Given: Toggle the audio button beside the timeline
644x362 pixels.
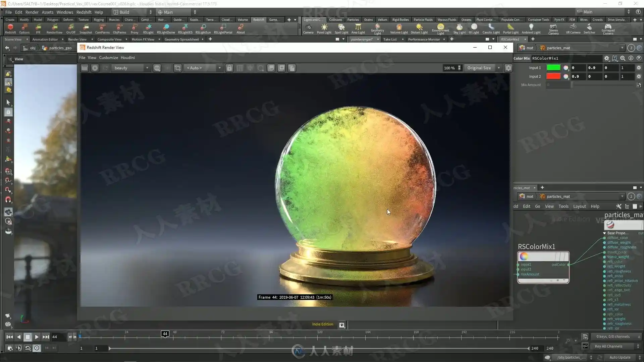Looking at the screenshot, I should coord(19,348).
